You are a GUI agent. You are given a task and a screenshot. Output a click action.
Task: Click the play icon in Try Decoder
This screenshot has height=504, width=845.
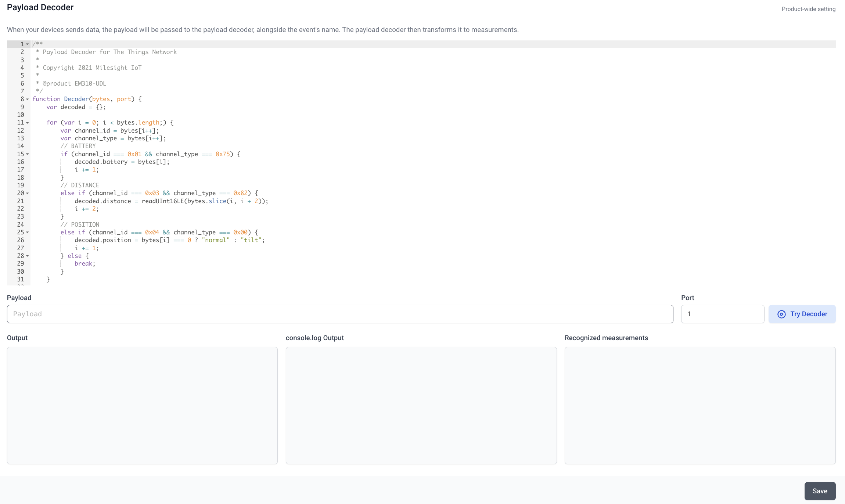pyautogui.click(x=781, y=314)
